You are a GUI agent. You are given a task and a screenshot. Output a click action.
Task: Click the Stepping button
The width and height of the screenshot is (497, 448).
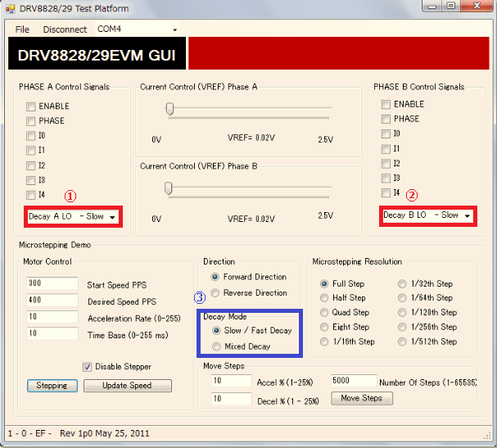click(x=52, y=386)
